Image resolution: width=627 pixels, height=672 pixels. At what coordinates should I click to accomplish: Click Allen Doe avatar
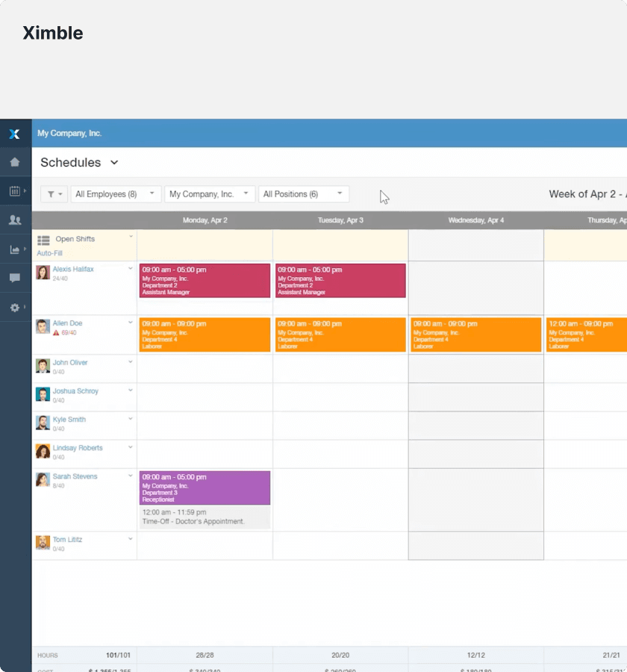point(43,326)
